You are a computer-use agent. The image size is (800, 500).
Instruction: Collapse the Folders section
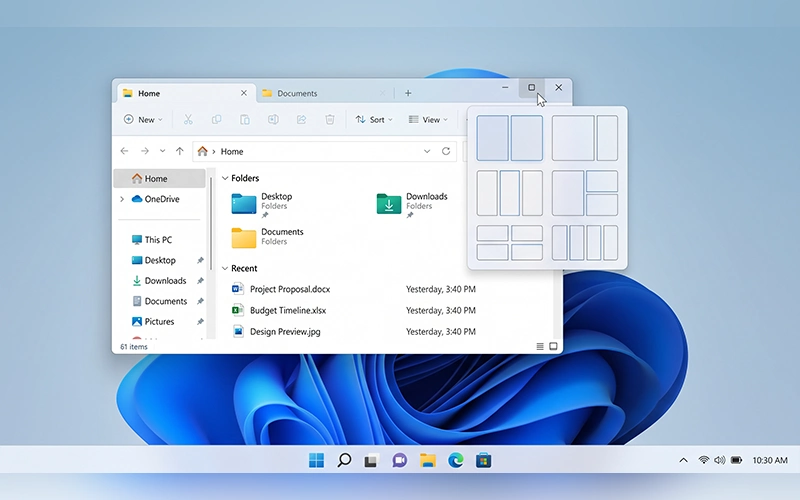[225, 178]
